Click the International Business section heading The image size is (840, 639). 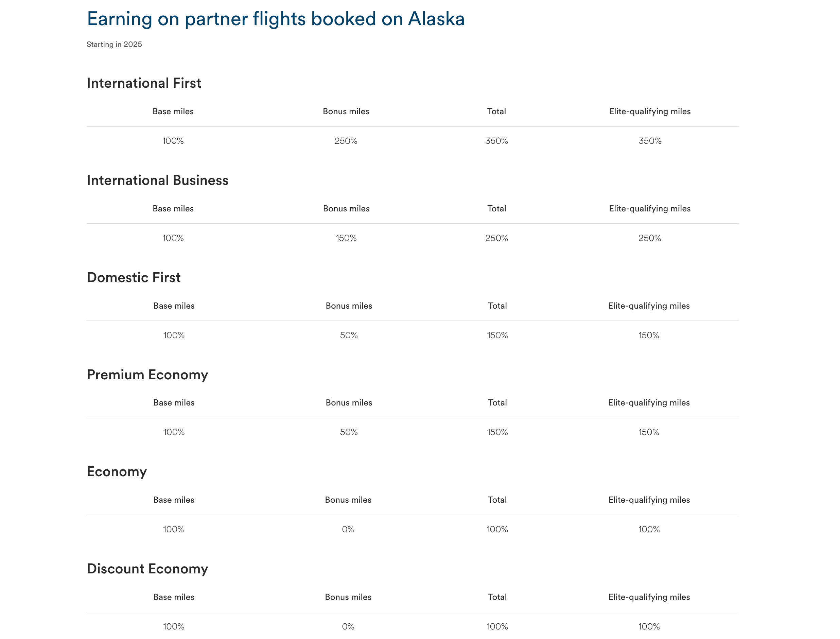tap(157, 180)
